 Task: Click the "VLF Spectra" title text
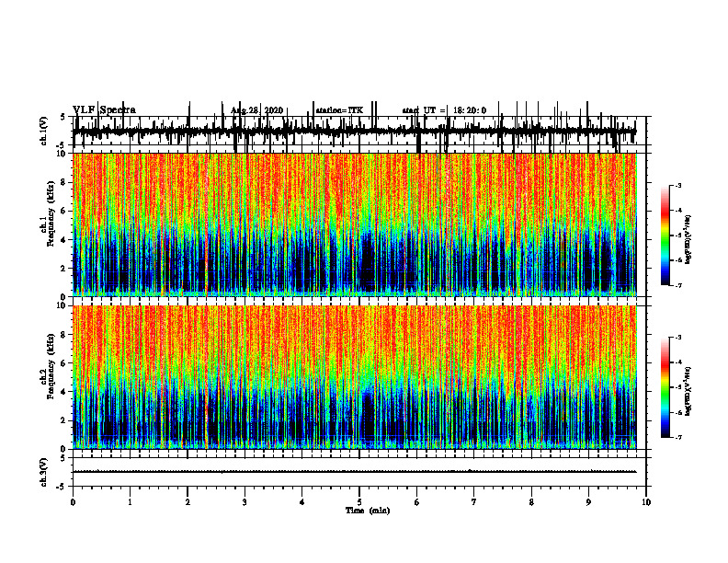(x=104, y=110)
